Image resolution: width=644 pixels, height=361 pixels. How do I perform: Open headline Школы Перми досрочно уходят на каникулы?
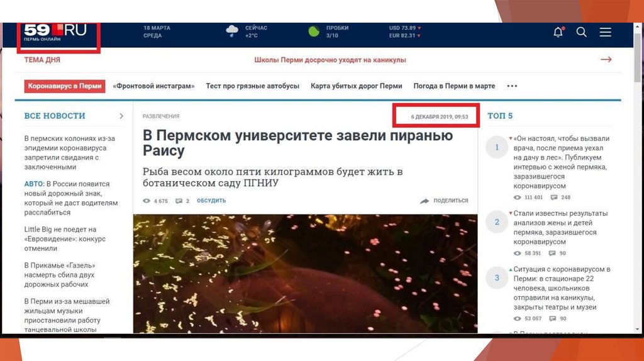330,60
